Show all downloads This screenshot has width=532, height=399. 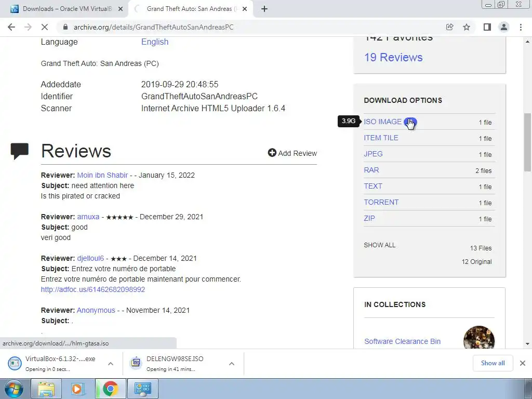493,363
